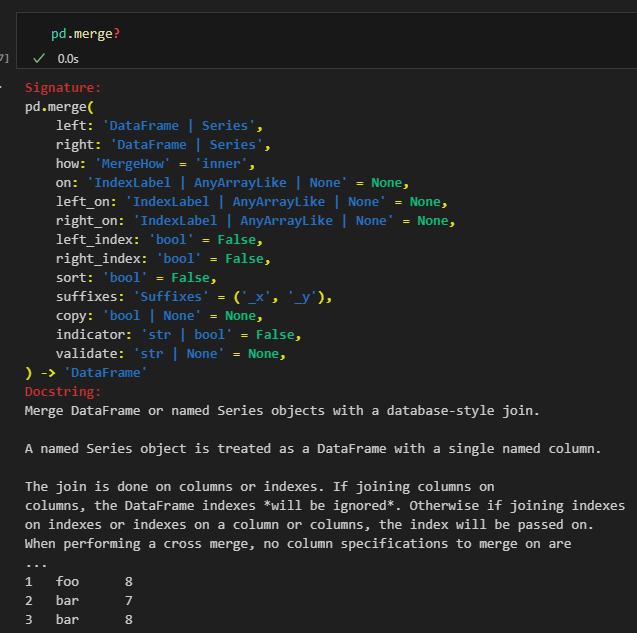Click the line 'the index will be passed on.'
The height and width of the screenshot is (633, 637).
(309, 525)
